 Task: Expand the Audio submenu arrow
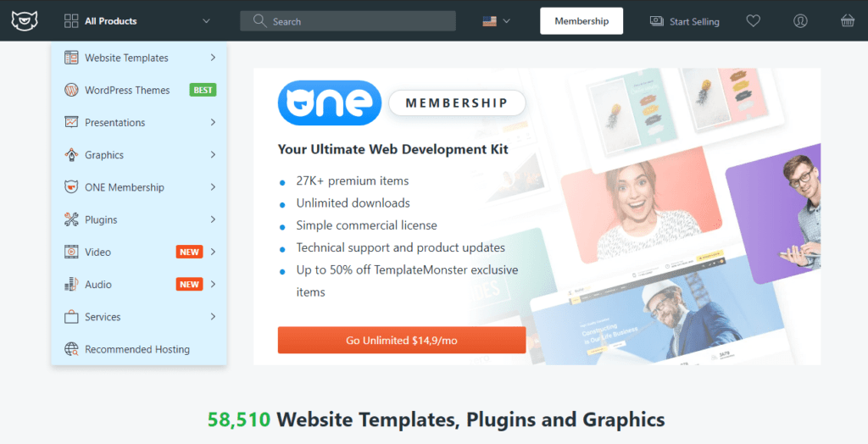(213, 284)
